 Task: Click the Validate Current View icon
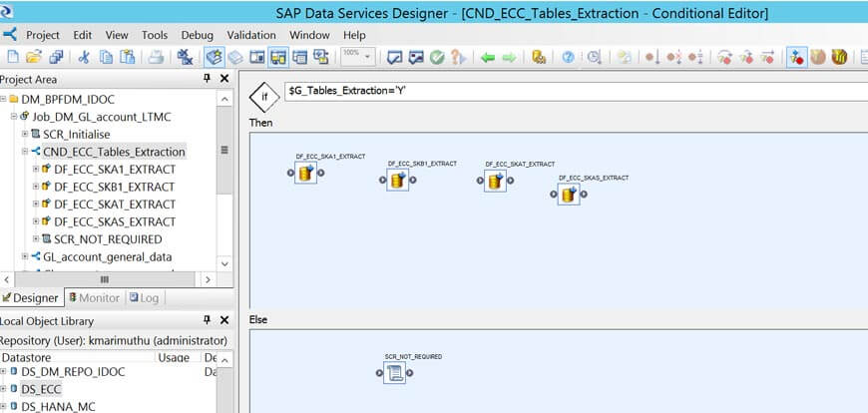tap(394, 57)
